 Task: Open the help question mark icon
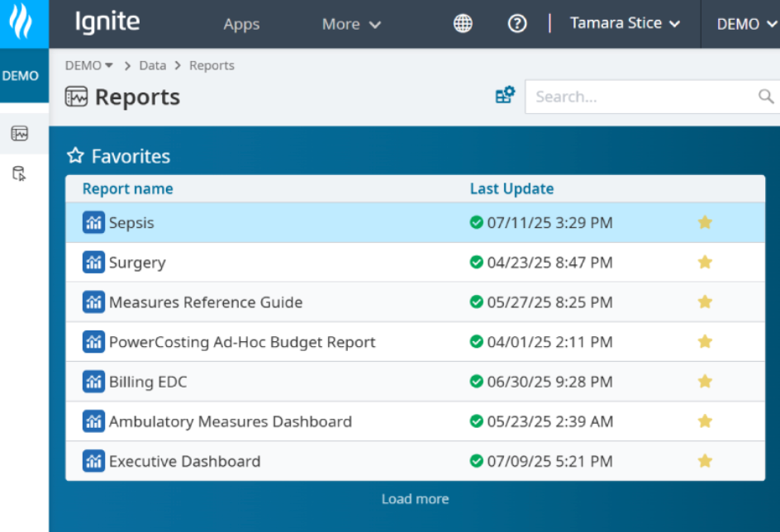coord(517,24)
